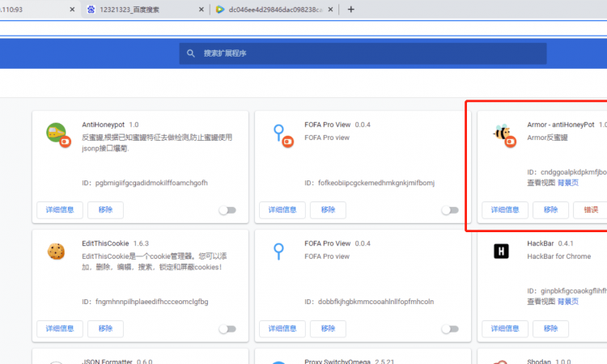Open 详细信息 for HackBar
607x364 pixels.
coord(505,328)
